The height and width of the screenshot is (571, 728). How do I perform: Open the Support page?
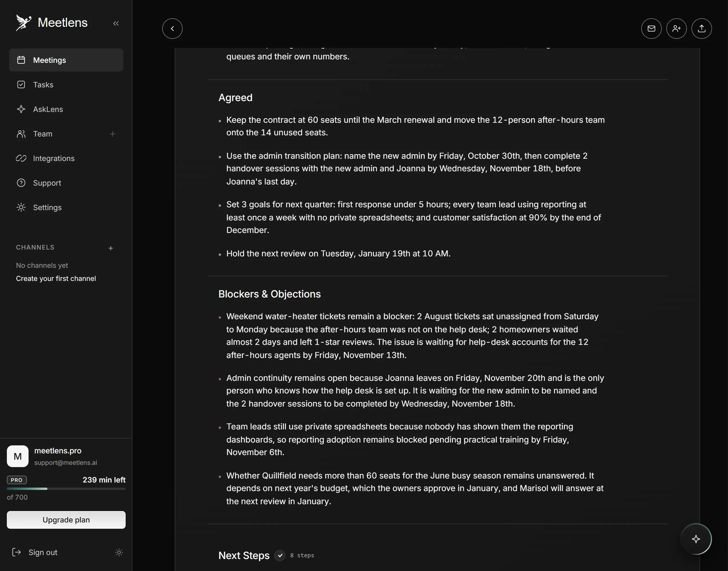tap(66, 183)
